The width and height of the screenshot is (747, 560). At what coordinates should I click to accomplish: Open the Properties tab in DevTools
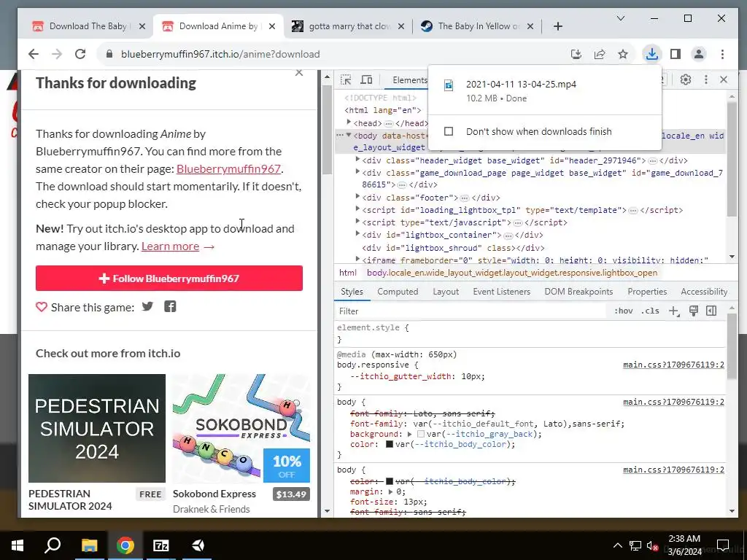[647, 292]
